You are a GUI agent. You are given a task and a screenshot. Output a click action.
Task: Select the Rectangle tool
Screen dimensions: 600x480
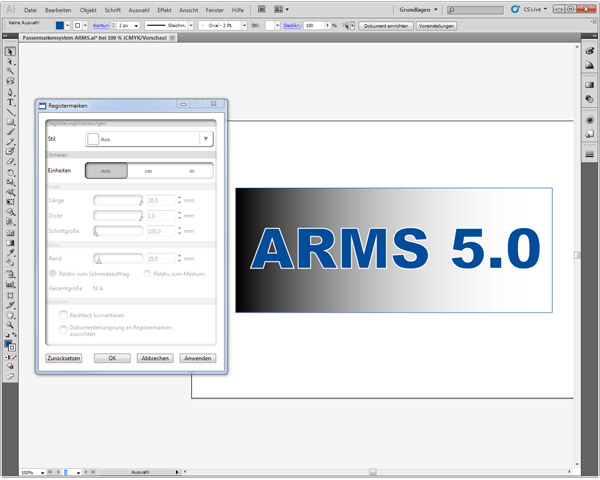click(x=10, y=122)
